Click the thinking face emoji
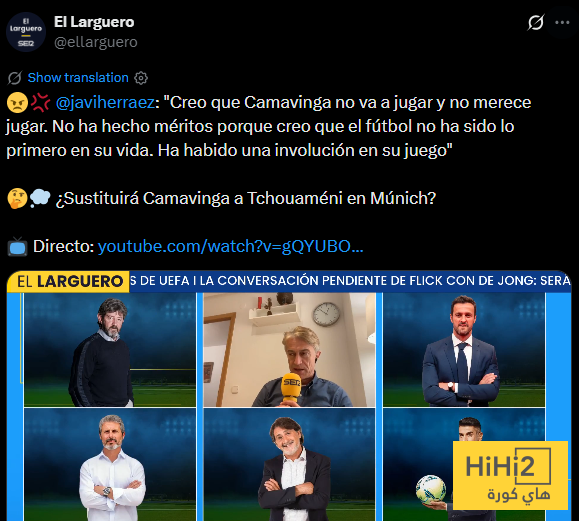This screenshot has width=579, height=521. [x=17, y=198]
